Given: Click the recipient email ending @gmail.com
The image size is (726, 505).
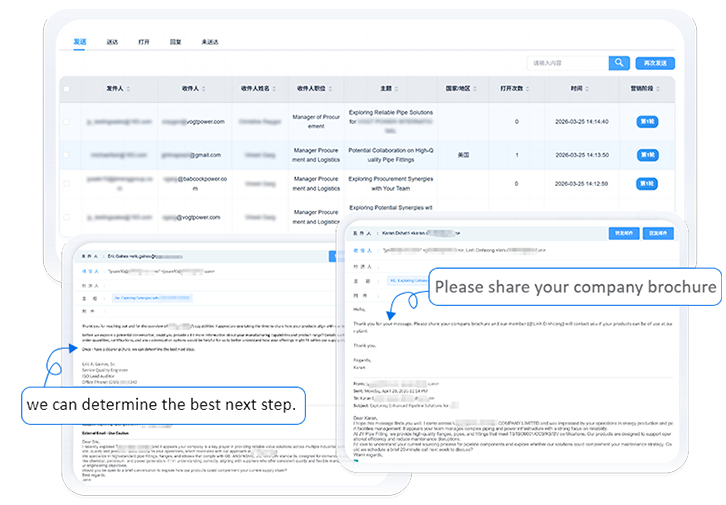Looking at the screenshot, I should click(x=191, y=155).
